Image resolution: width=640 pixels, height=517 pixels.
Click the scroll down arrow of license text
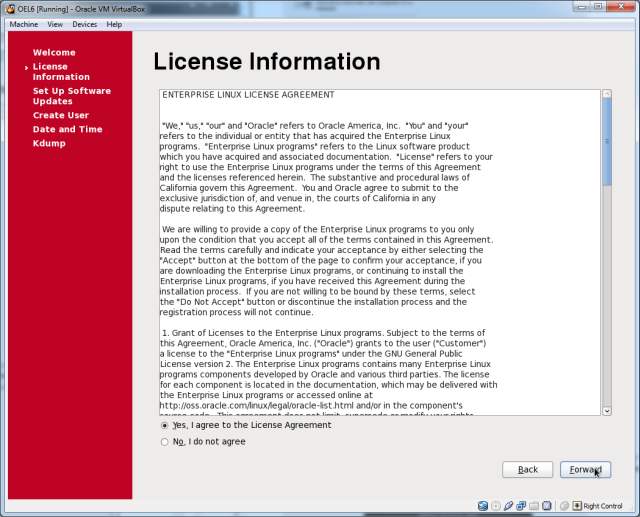607,411
